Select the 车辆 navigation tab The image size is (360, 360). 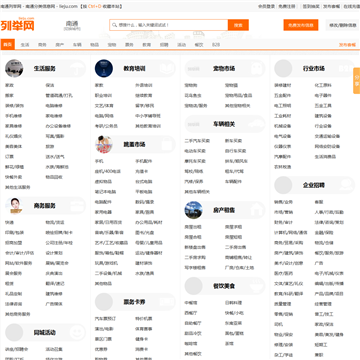point(77,45)
